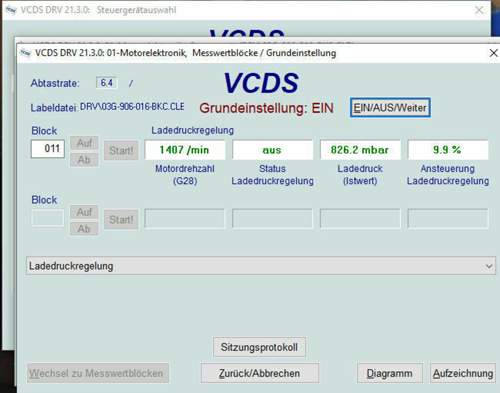Open the Diagramm view
The width and height of the screenshot is (500, 393).
389,373
